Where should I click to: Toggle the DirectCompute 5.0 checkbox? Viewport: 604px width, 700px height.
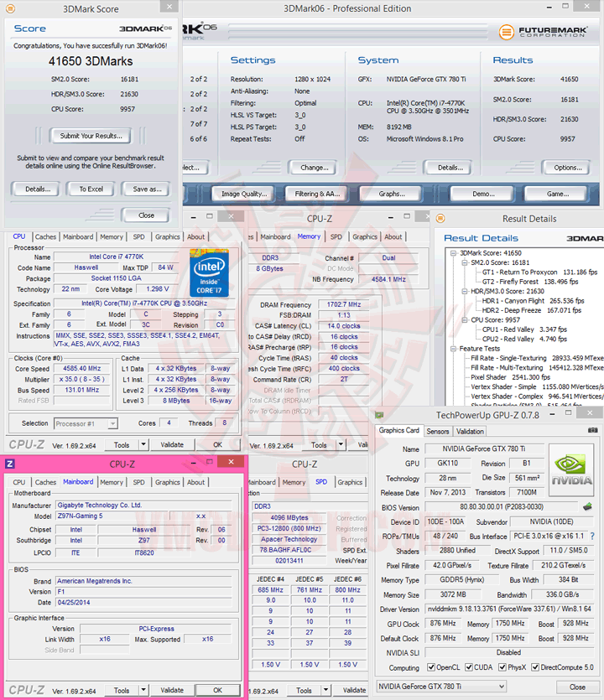(x=535, y=667)
